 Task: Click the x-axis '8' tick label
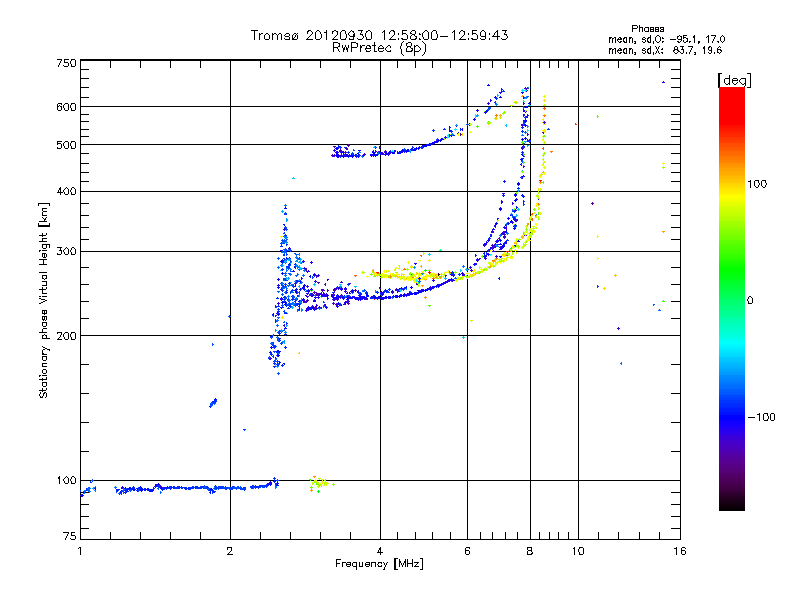click(x=530, y=551)
